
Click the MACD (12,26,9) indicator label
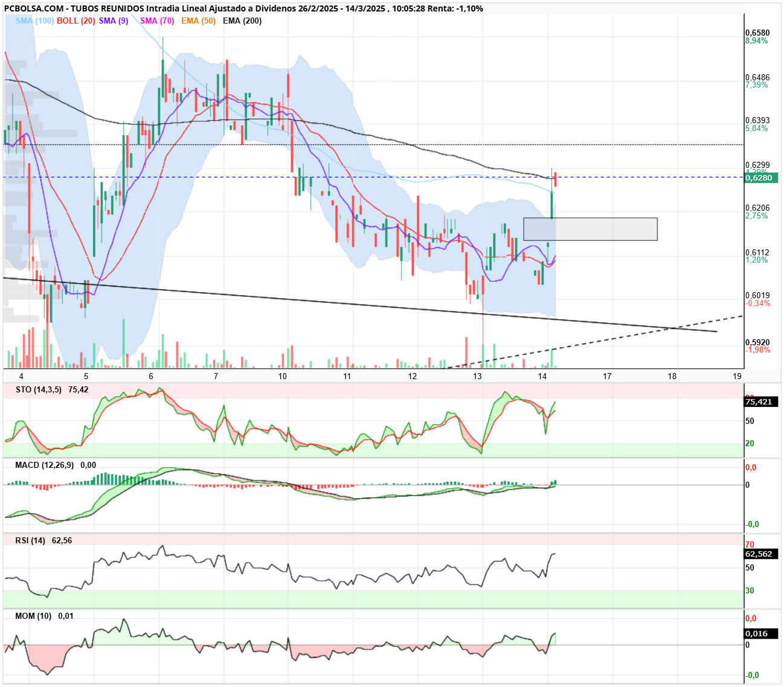[x=45, y=465]
